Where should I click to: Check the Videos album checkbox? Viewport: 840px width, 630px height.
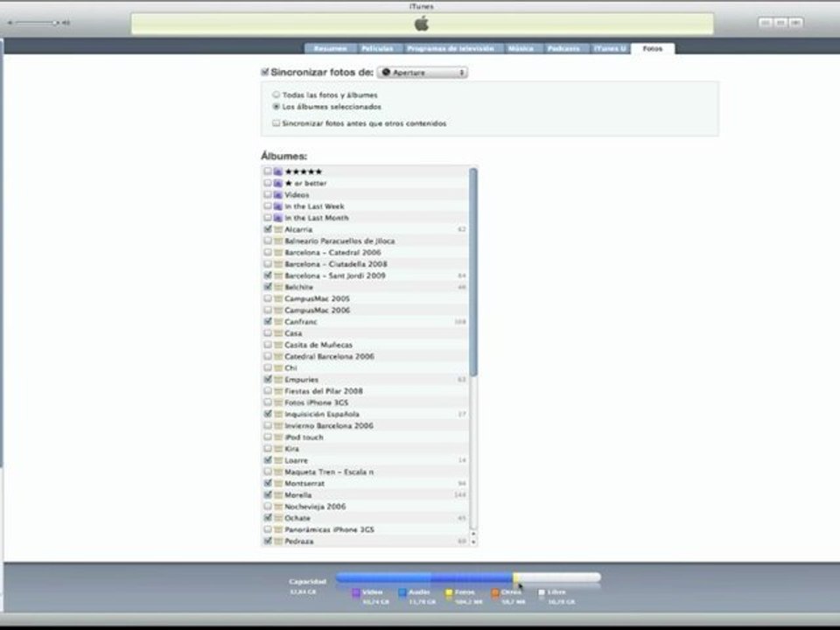(268, 194)
